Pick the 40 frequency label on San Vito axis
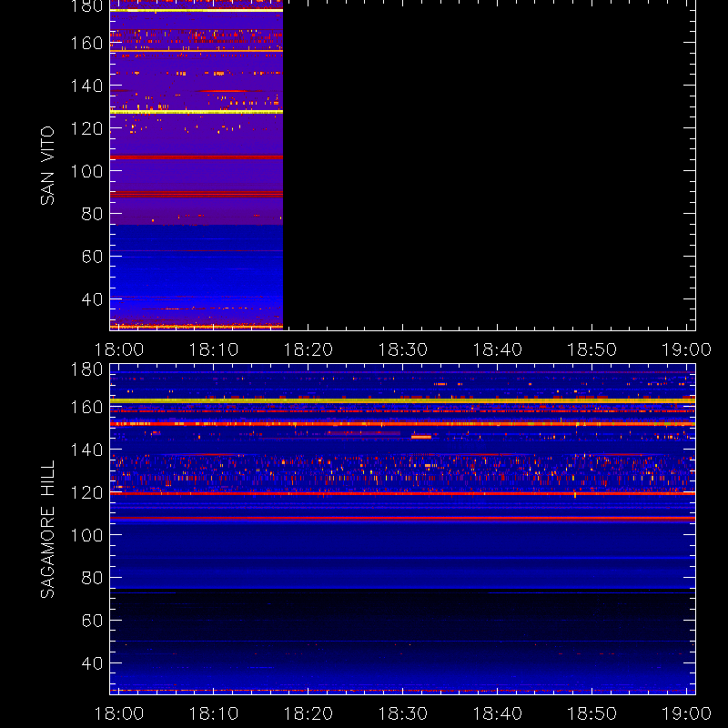The height and width of the screenshot is (728, 728). (x=93, y=299)
